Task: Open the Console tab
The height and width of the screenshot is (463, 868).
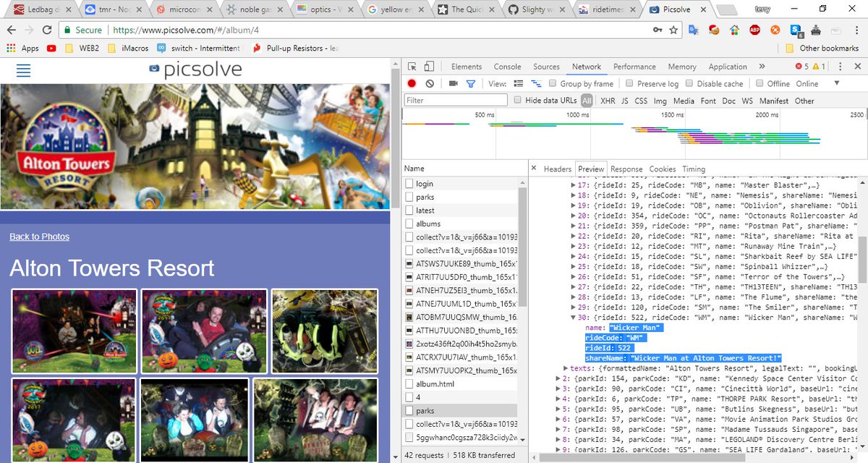Action: pos(507,67)
